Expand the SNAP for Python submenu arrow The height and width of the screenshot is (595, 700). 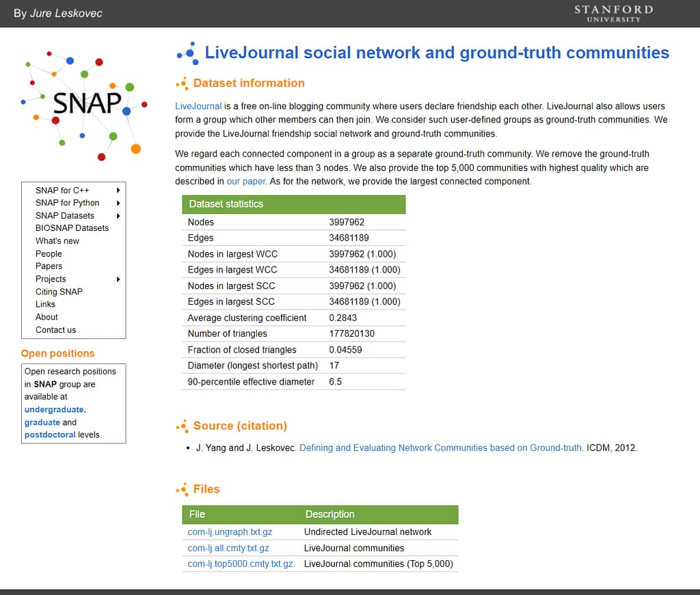pos(118,203)
